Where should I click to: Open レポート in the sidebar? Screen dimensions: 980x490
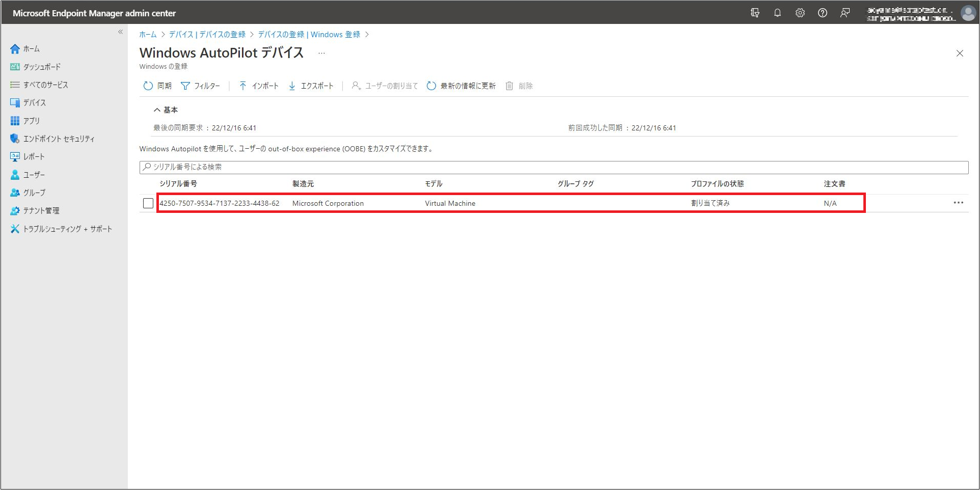[x=28, y=156]
